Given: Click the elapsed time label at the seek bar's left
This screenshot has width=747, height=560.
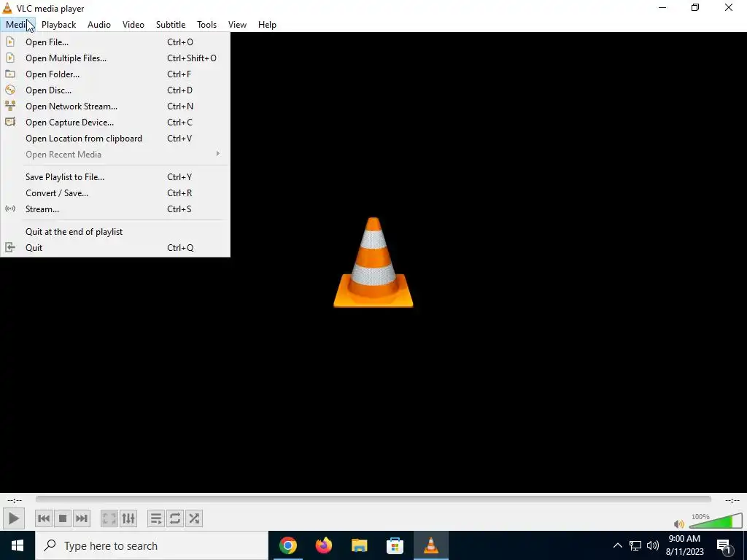Looking at the screenshot, I should click(x=15, y=500).
